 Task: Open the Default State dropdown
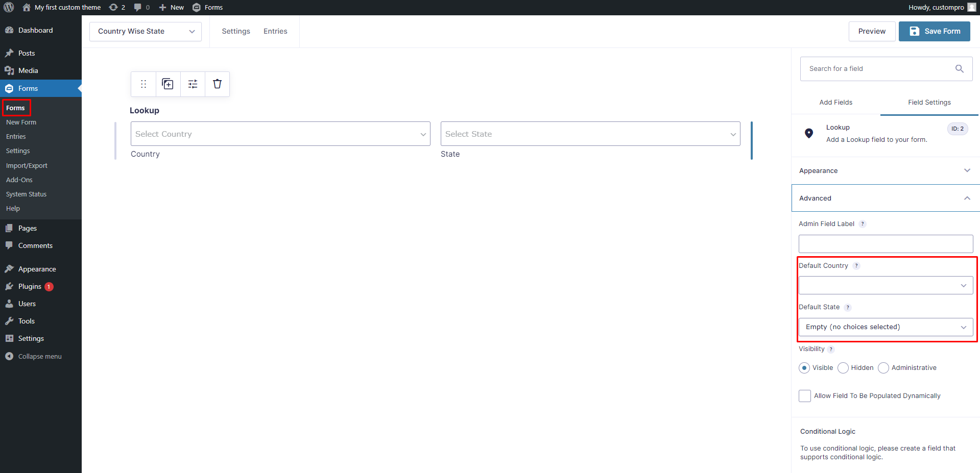pyautogui.click(x=886, y=327)
